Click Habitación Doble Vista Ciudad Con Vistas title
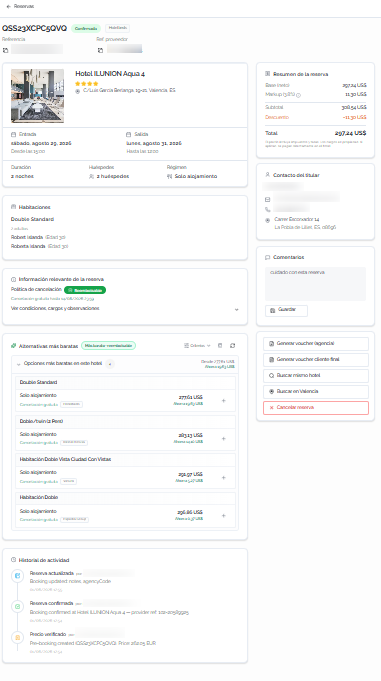The height and width of the screenshot is (681, 381). pyautogui.click(x=65, y=459)
